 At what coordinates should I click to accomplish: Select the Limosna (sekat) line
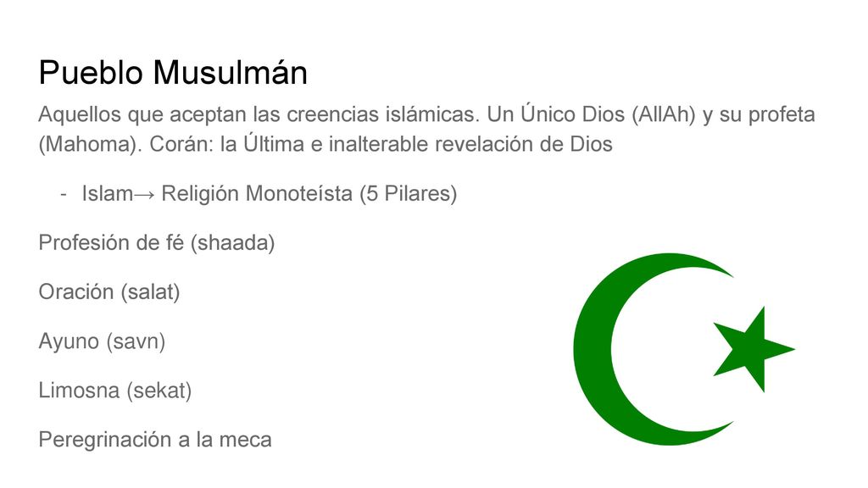pyautogui.click(x=115, y=391)
